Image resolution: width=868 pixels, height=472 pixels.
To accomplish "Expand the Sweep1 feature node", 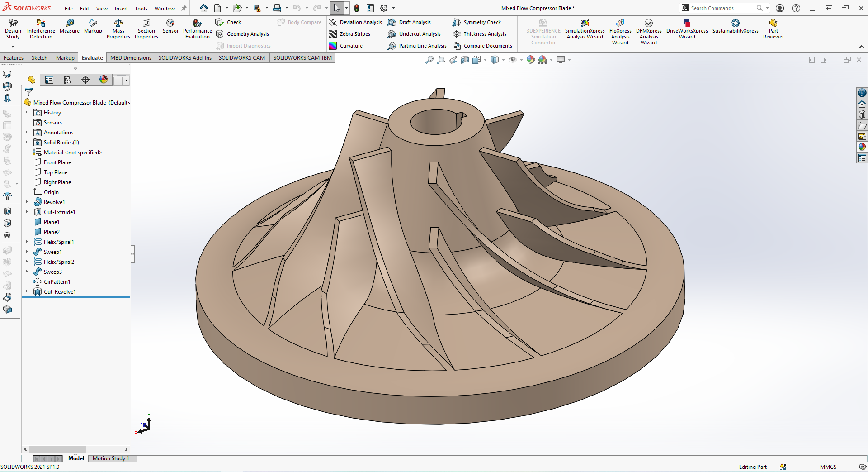I will coord(27,252).
